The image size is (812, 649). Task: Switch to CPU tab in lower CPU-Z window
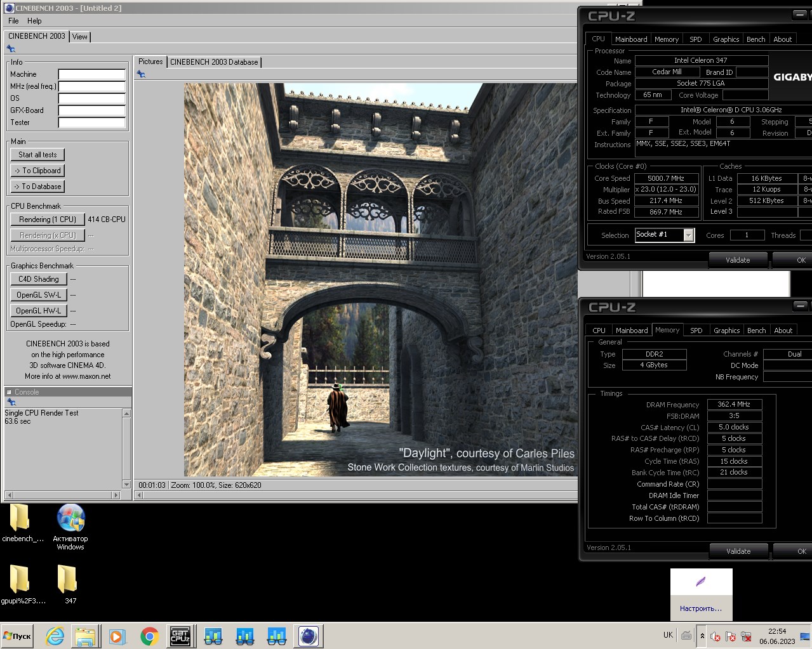point(599,331)
